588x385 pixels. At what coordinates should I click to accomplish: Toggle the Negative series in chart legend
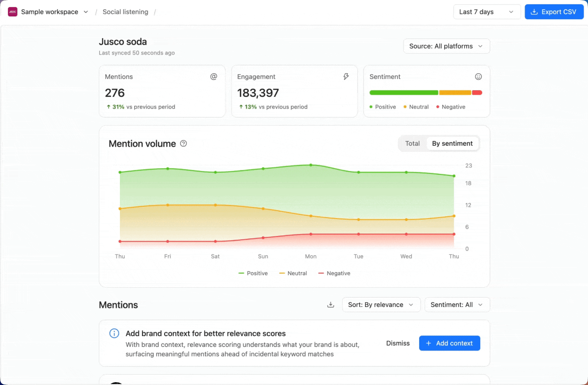coord(334,273)
